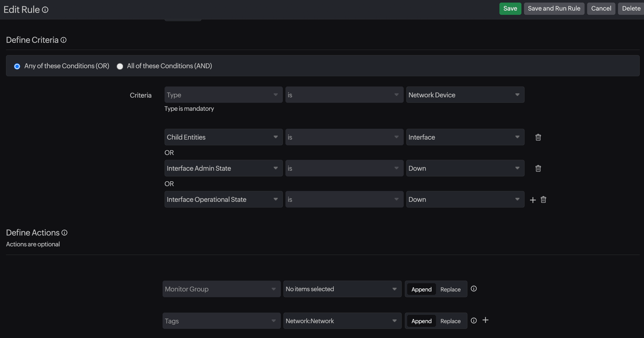Image resolution: width=644 pixels, height=338 pixels.
Task: Cancel editing the rule
Action: coord(601,8)
